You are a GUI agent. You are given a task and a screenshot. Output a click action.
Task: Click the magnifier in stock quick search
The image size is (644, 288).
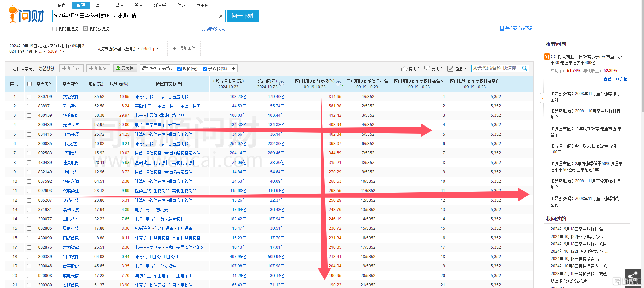pyautogui.click(x=524, y=68)
